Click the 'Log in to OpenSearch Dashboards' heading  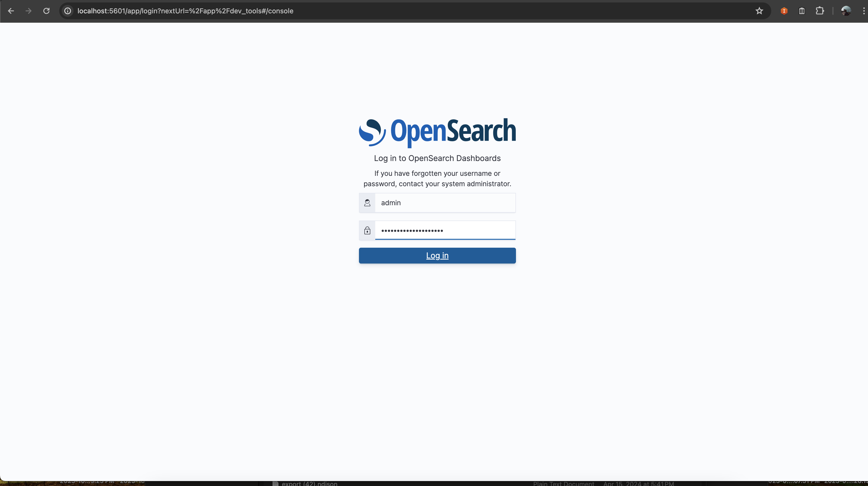(x=437, y=158)
